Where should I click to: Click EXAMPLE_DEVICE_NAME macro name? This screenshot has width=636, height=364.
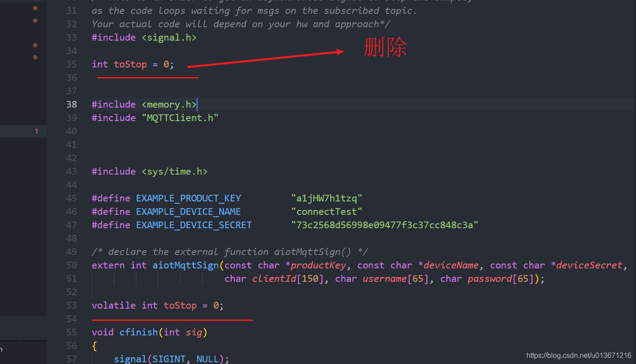[189, 212]
